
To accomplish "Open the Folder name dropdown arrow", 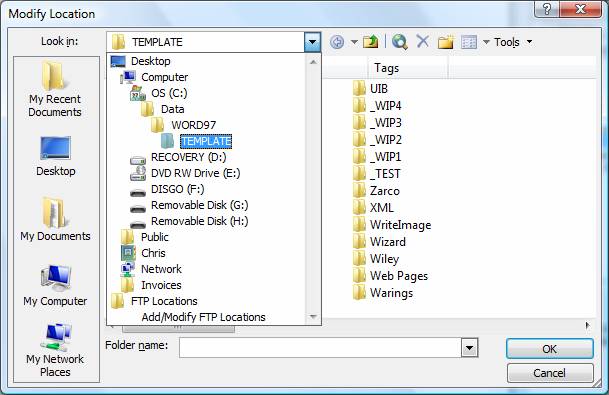I will coord(470,348).
